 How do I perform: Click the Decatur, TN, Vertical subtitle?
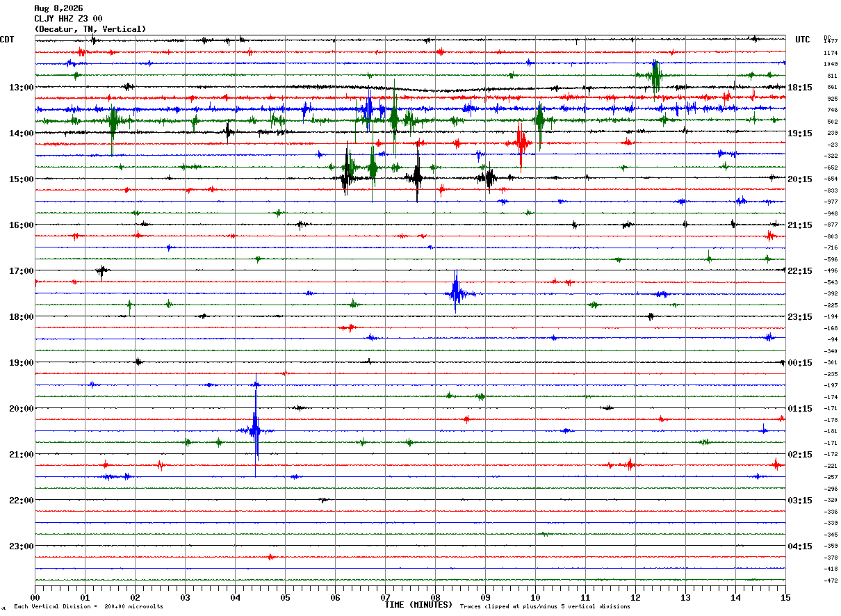point(90,29)
